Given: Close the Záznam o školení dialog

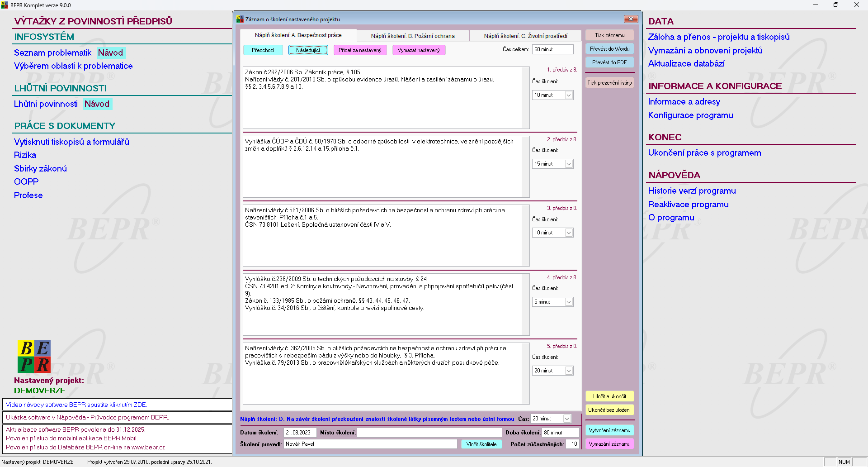Looking at the screenshot, I should [x=631, y=19].
